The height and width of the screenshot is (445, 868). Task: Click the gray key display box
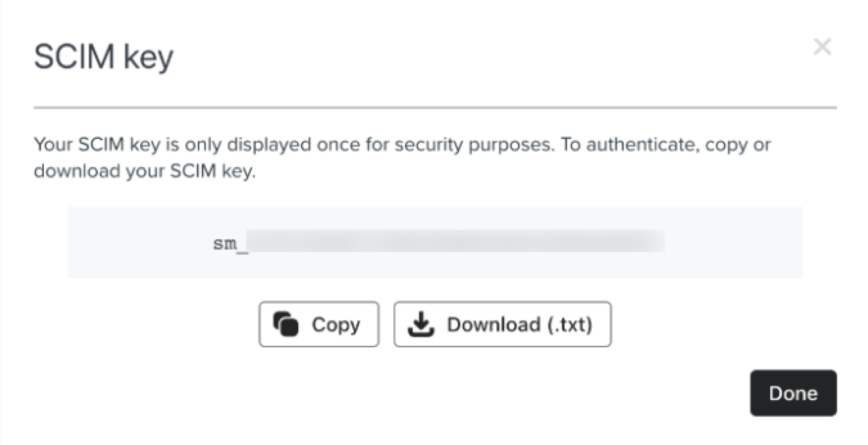(435, 242)
